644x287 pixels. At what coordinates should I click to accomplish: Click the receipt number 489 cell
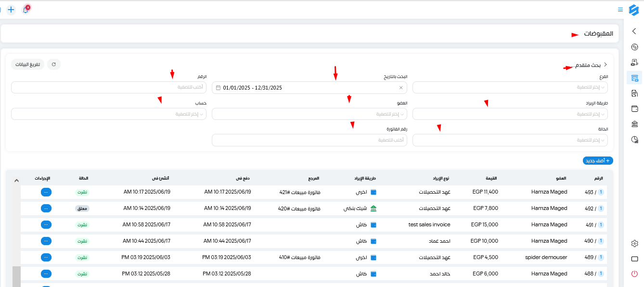point(594,258)
